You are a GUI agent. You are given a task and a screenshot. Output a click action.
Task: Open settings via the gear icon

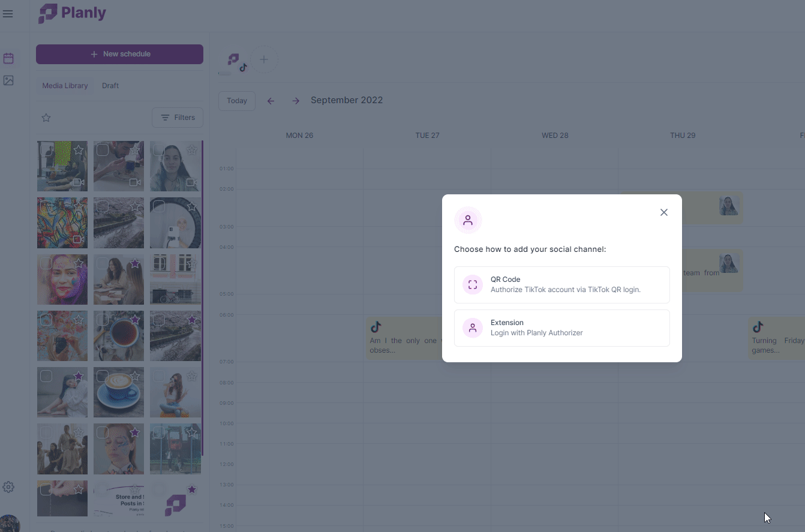tap(8, 487)
